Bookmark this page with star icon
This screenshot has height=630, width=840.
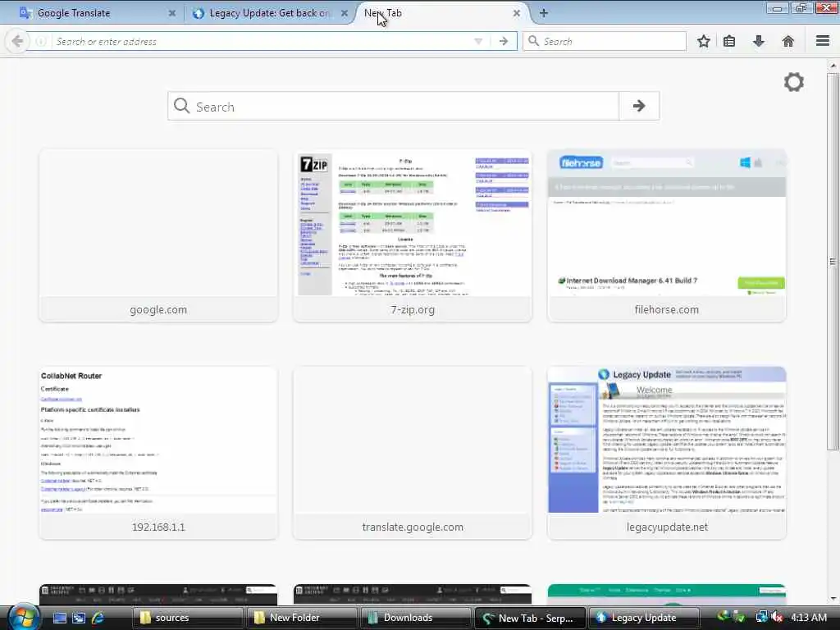click(x=703, y=41)
